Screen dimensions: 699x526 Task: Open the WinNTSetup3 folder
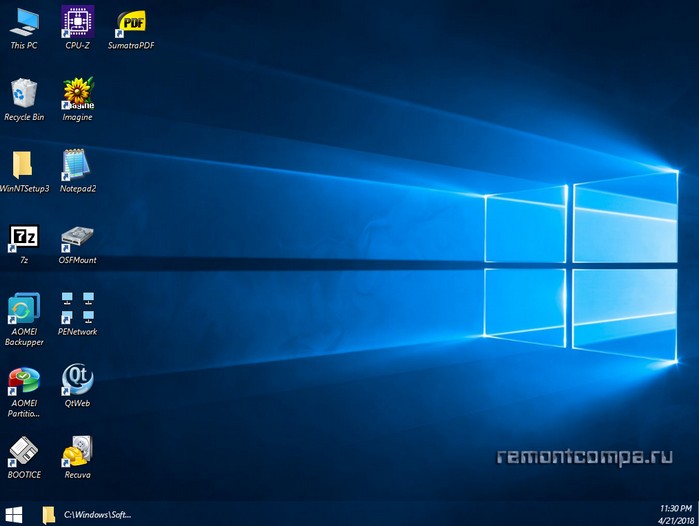pyautogui.click(x=24, y=165)
